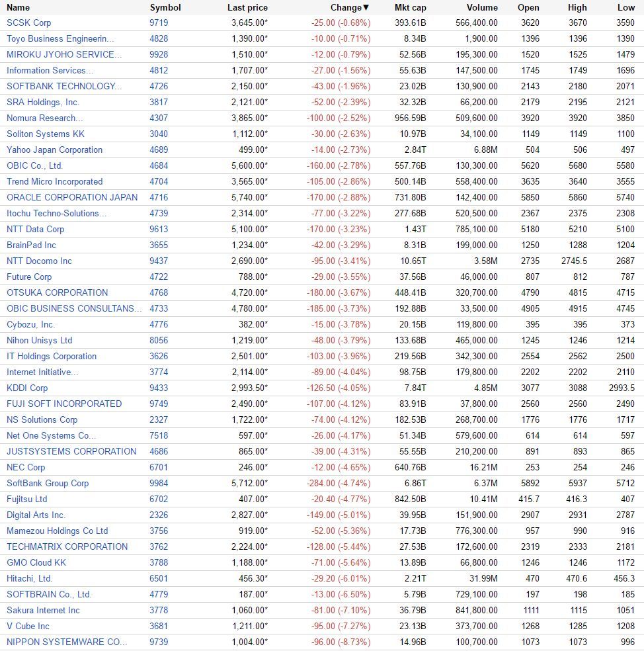Viewport: 644px width, 651px height.
Task: Open Trend Micro Incorporated link
Action: 54,181
